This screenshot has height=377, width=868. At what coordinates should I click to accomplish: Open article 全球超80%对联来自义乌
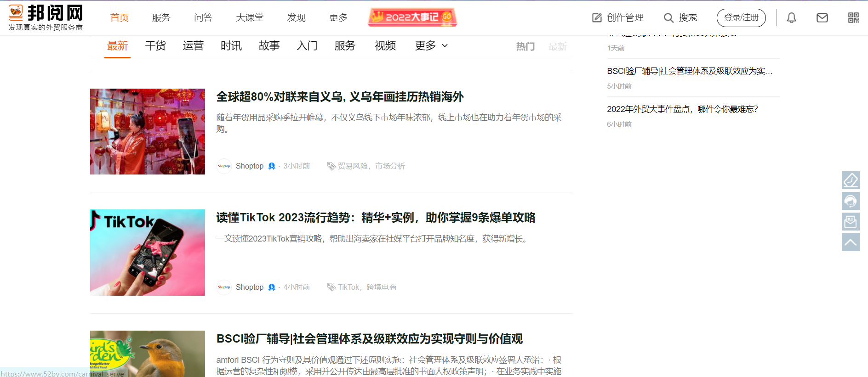click(340, 97)
